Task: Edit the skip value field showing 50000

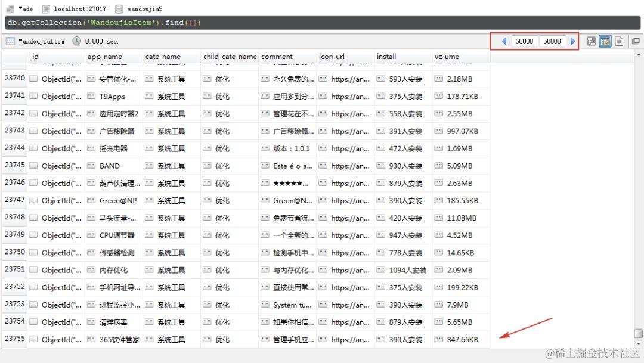Action: (x=524, y=41)
